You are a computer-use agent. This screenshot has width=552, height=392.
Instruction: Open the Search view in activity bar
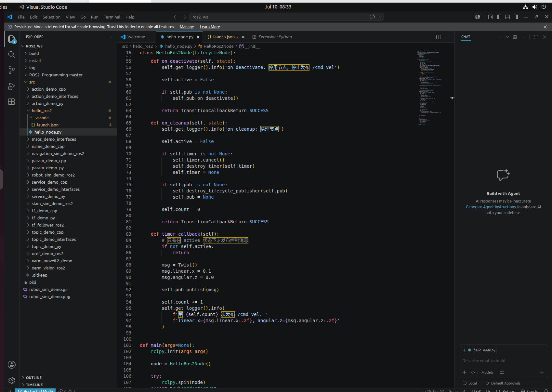coord(12,55)
